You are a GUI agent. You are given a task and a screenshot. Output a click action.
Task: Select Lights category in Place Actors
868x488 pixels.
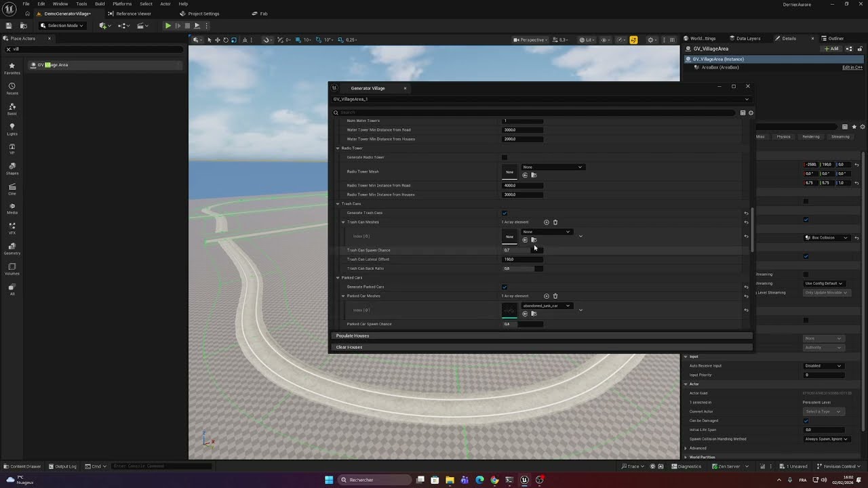(12, 129)
